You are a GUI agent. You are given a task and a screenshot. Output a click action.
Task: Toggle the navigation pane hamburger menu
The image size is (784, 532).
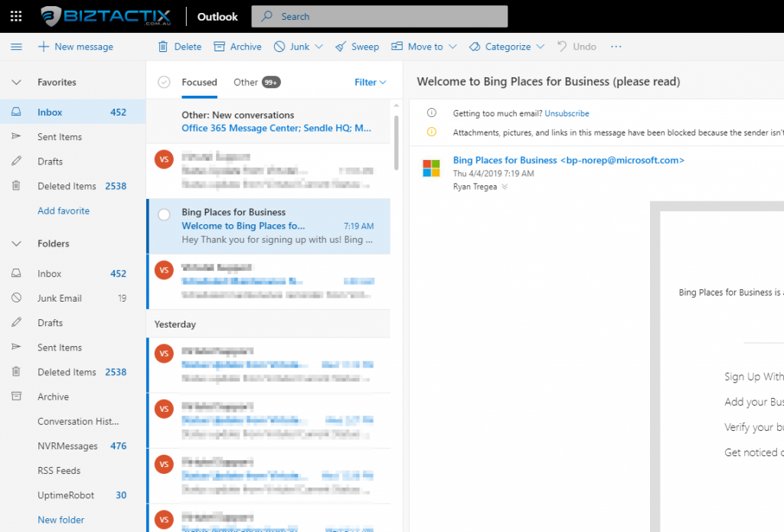click(17, 47)
